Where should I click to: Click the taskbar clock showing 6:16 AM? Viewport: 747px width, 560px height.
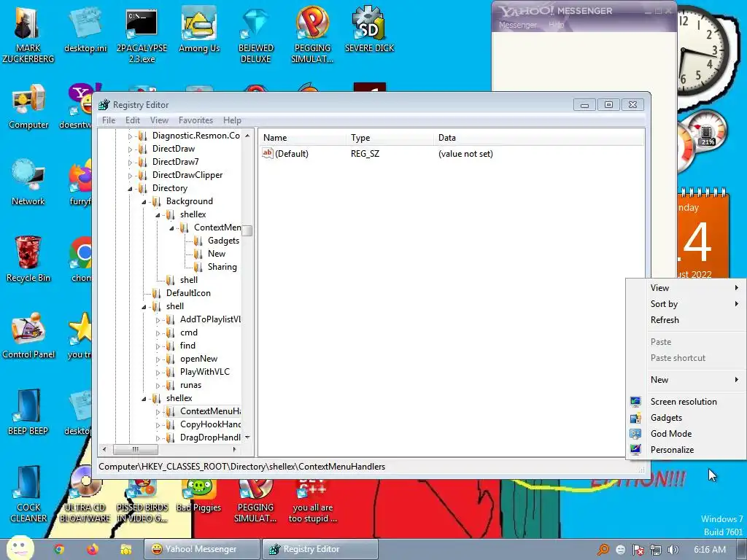pos(710,550)
